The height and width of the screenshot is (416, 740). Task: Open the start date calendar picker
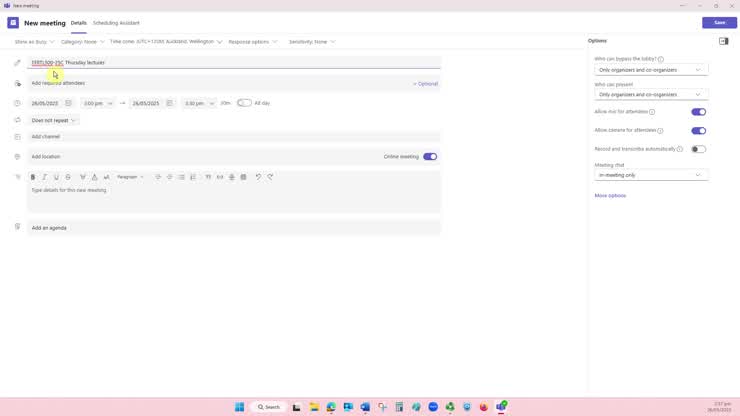point(68,103)
